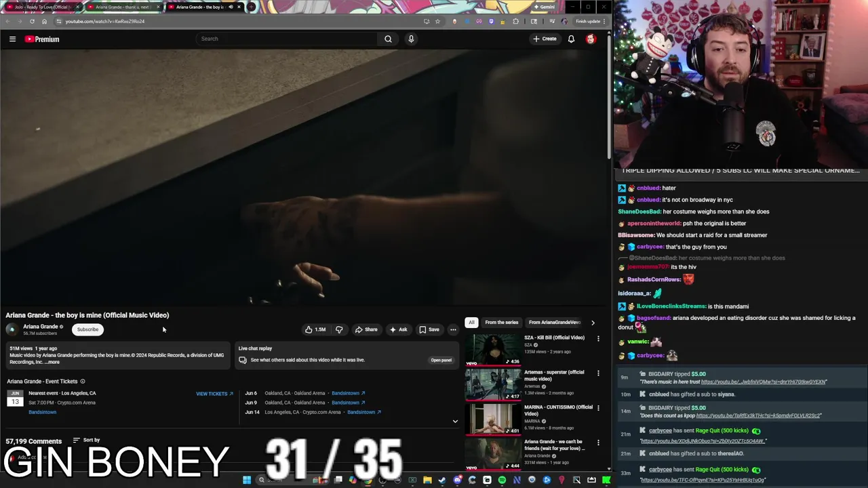
Task: Focus the YouTube search field
Action: pyautogui.click(x=288, y=39)
